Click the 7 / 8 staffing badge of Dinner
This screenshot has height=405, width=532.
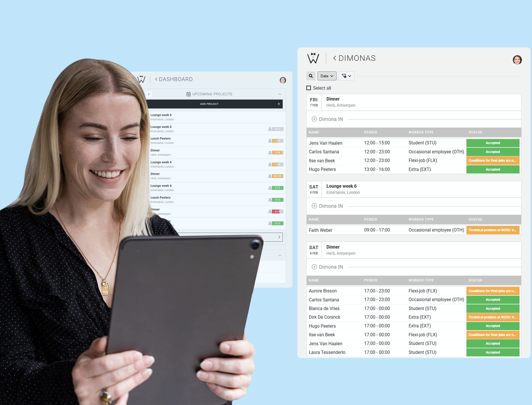click(278, 153)
